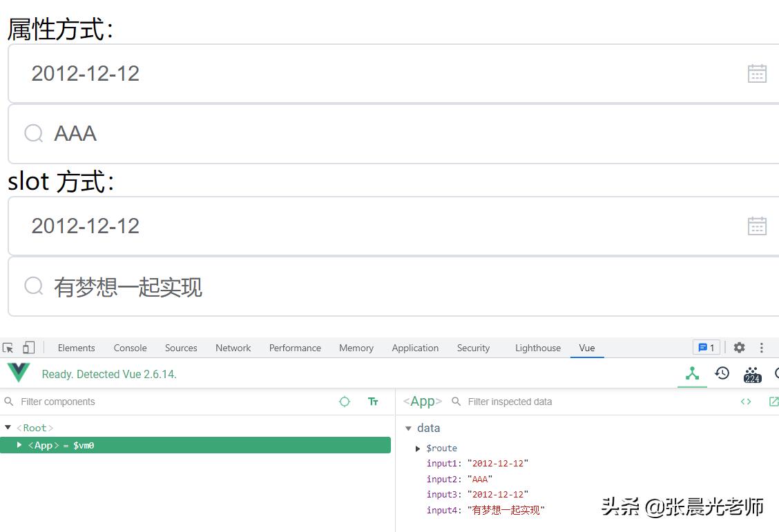Click the calendar icon on the first date input
779x532 pixels.
tap(757, 72)
